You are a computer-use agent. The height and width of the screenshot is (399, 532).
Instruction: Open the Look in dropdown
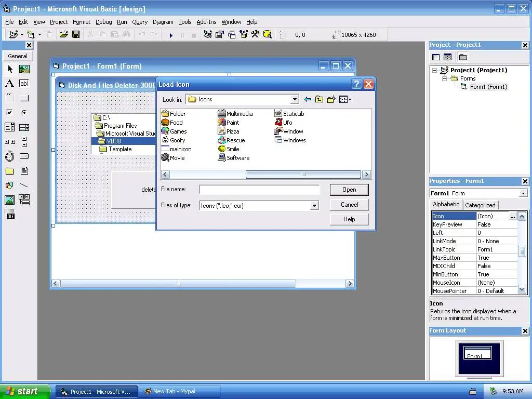point(295,99)
